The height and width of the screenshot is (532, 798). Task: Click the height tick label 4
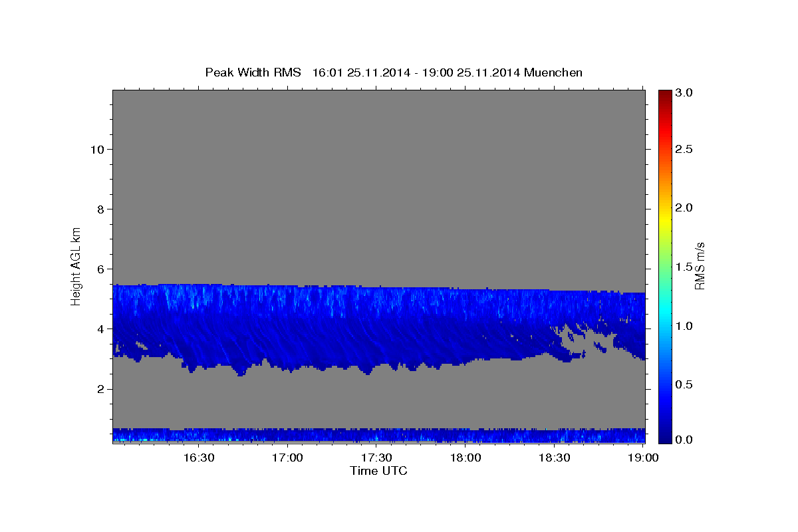click(x=99, y=329)
